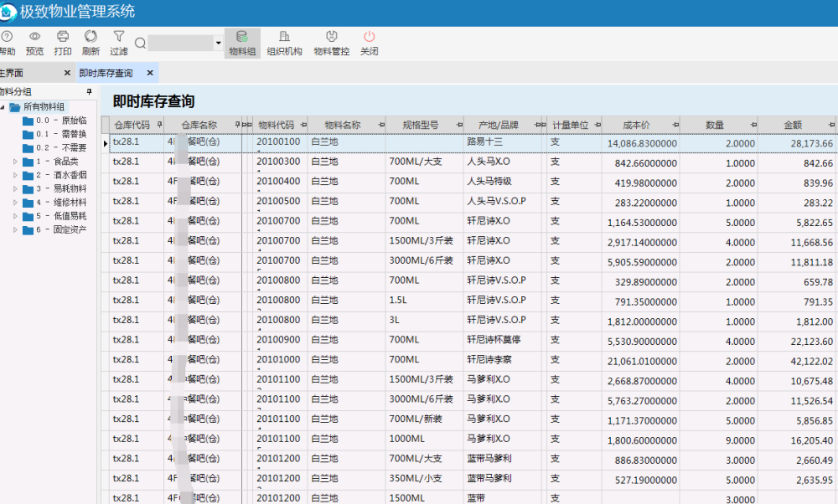838x504 pixels.
Task: Click the magnifier search icon in toolbar
Action: 140,44
